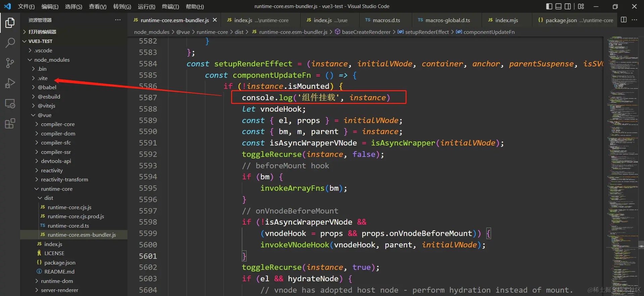The width and height of the screenshot is (644, 296).
Task: Close the runtime-core.esm-bundler.js tab
Action: [215, 20]
